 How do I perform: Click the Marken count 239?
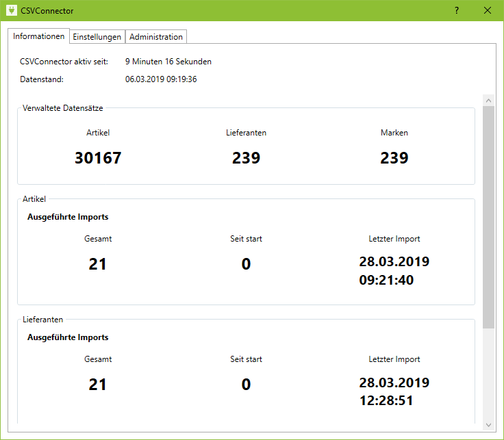394,158
